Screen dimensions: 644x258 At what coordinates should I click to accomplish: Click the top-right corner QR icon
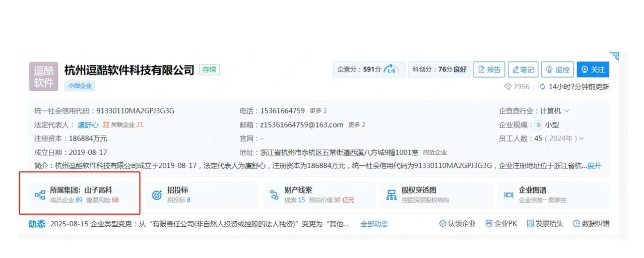point(614,56)
